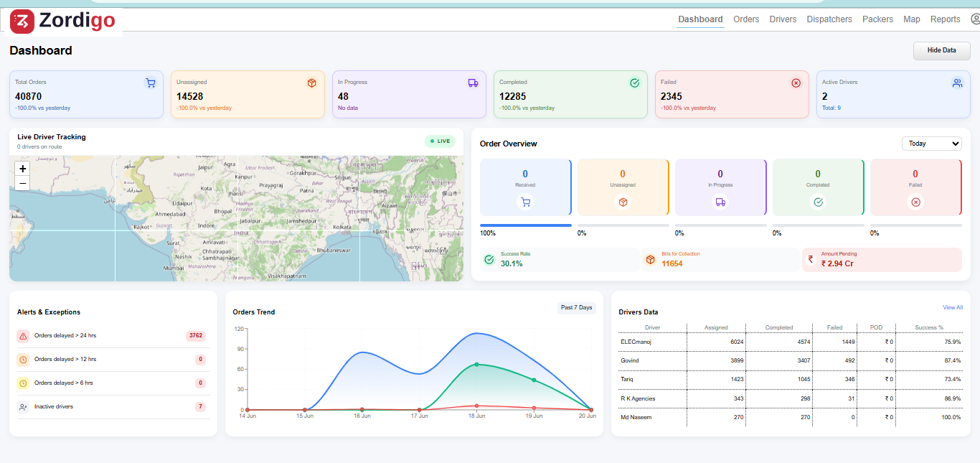
Task: Click the Unassigned box icon in top card
Action: 312,83
